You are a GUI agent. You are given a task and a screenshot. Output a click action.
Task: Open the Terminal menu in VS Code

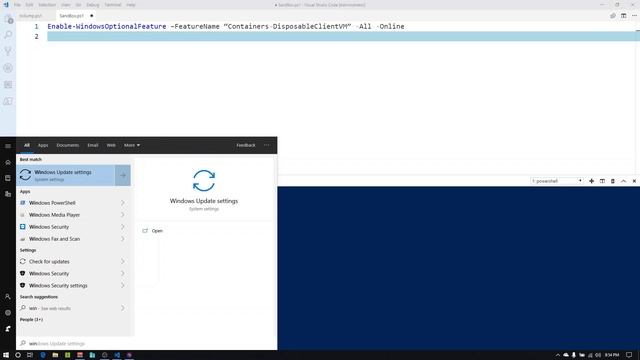tap(113, 5)
